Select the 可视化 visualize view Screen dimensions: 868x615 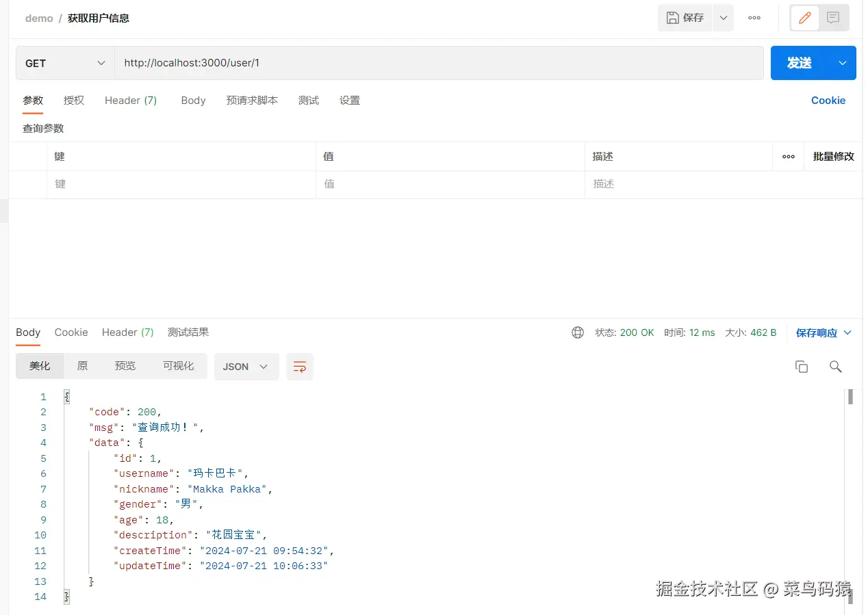(179, 366)
